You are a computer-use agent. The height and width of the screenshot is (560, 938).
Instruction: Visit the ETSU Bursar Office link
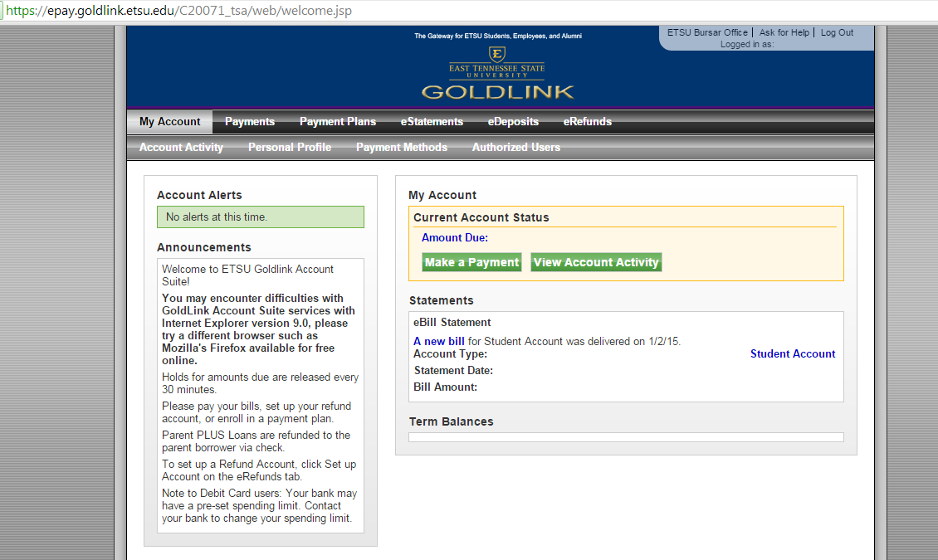(x=707, y=33)
